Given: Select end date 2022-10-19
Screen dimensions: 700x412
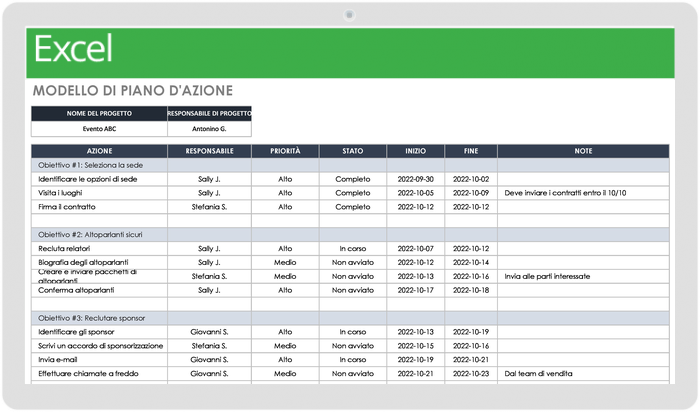Looking at the screenshot, I should point(471,332).
